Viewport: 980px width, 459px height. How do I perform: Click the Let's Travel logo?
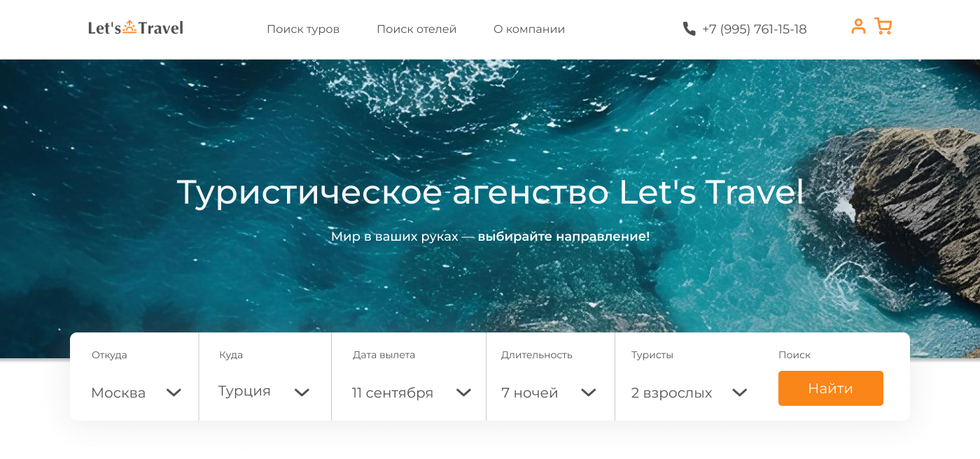point(136,28)
